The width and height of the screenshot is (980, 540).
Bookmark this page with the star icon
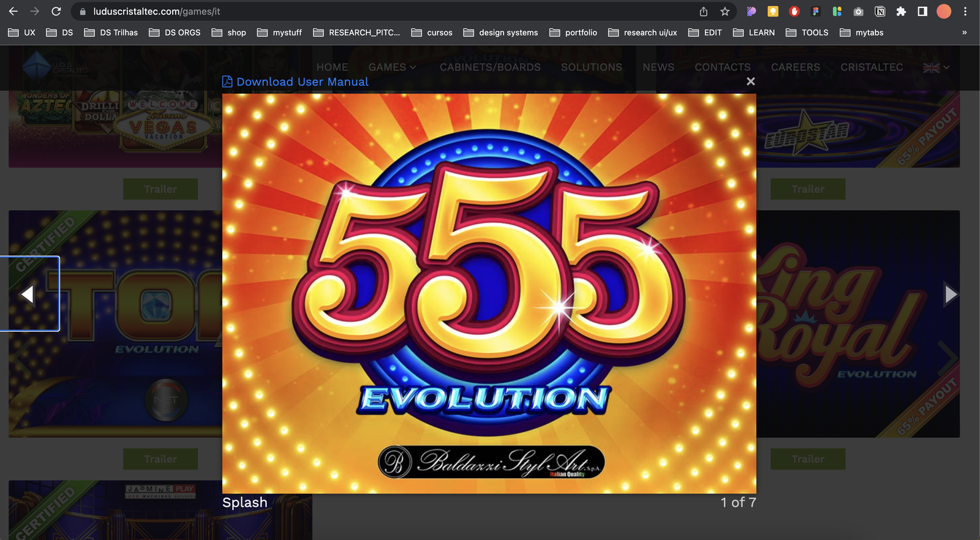(725, 12)
